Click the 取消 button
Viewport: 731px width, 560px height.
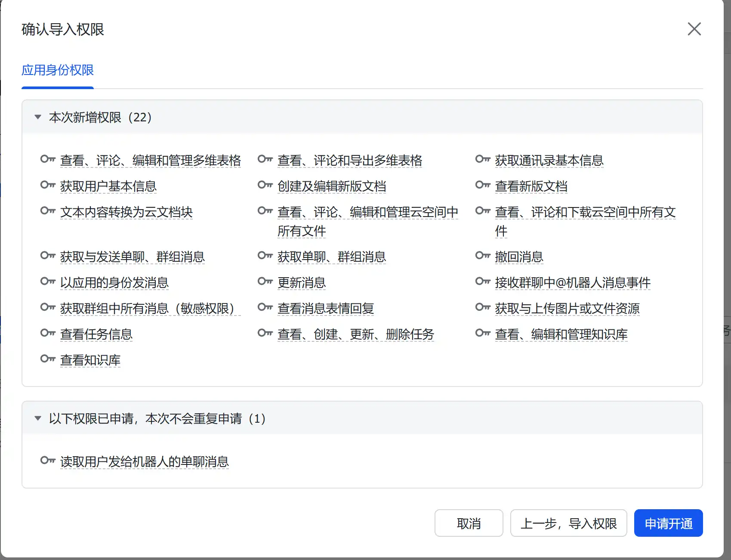pos(469,523)
